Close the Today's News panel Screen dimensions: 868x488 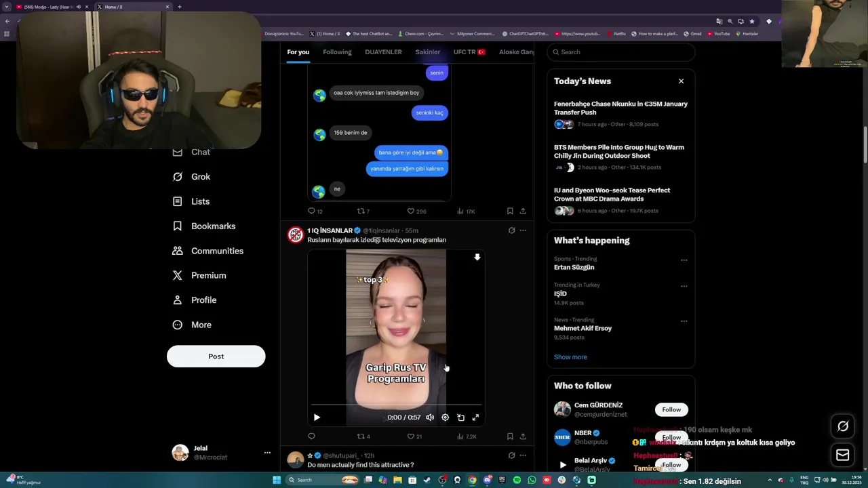(x=681, y=81)
